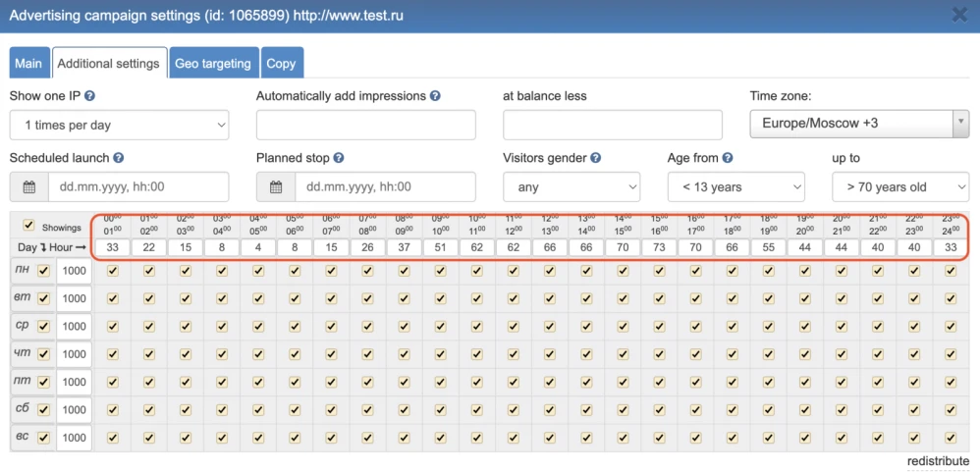Uncheck пт checkbox for 15-16 hour
This screenshot has height=472, width=980.
[659, 382]
